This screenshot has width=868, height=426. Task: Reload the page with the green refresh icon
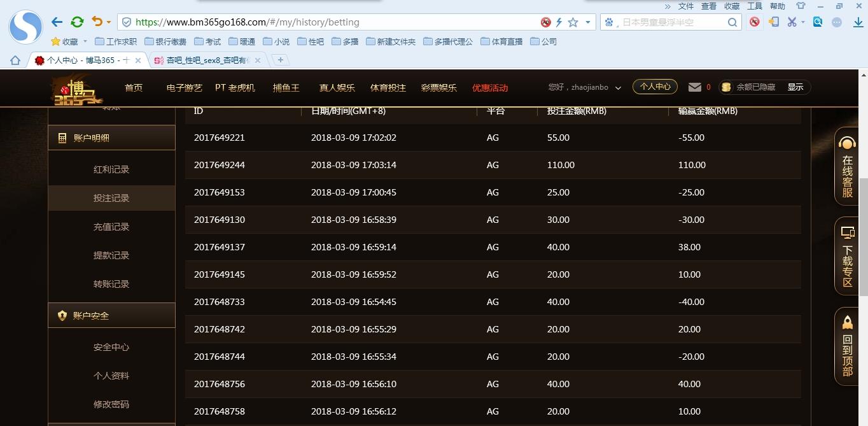click(77, 22)
